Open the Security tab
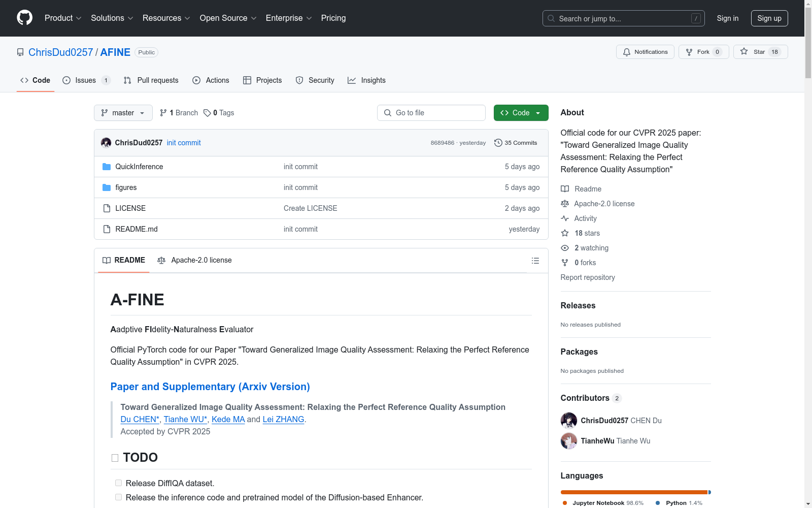812x508 pixels. (315, 80)
